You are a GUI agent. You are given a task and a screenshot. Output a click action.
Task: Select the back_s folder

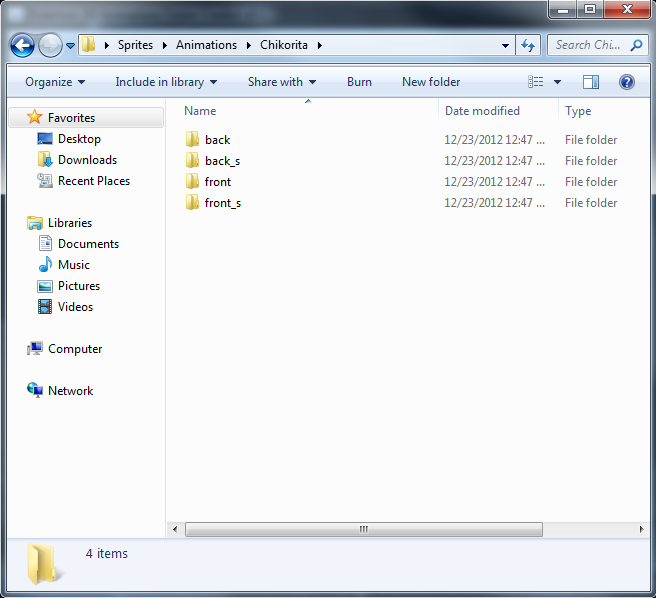click(x=223, y=161)
